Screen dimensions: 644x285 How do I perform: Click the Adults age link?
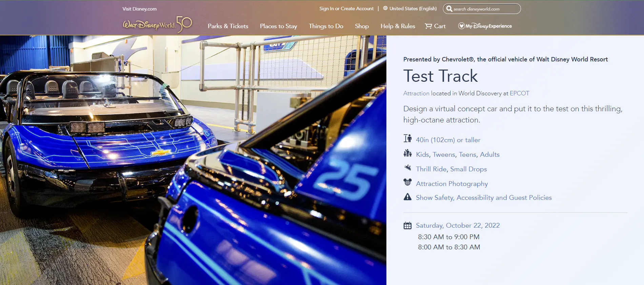pyautogui.click(x=489, y=154)
